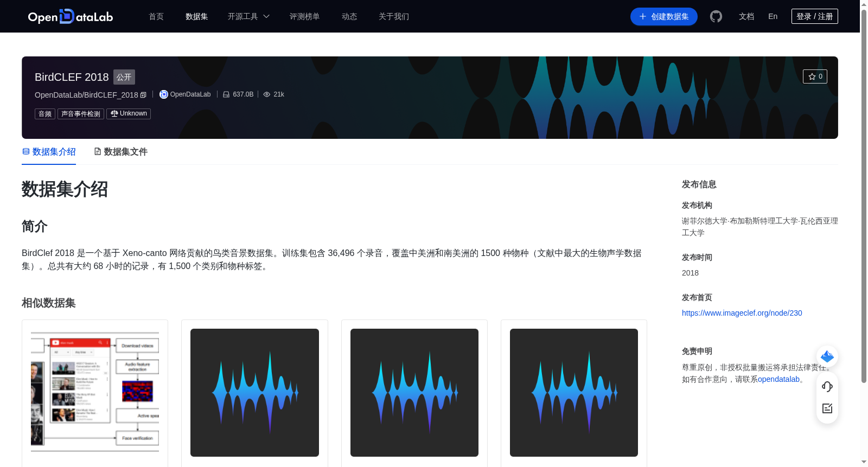Click the Unknown license scale icon
The height and width of the screenshot is (467, 868).
114,113
